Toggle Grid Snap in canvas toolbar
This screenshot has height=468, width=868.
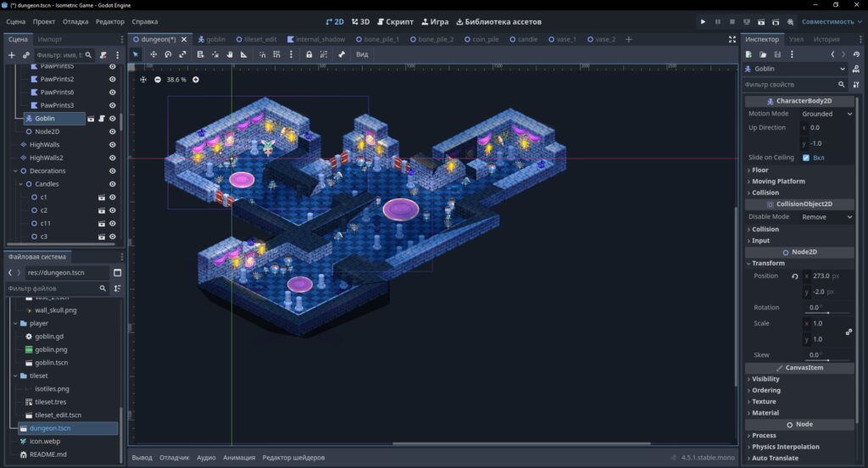[276, 54]
